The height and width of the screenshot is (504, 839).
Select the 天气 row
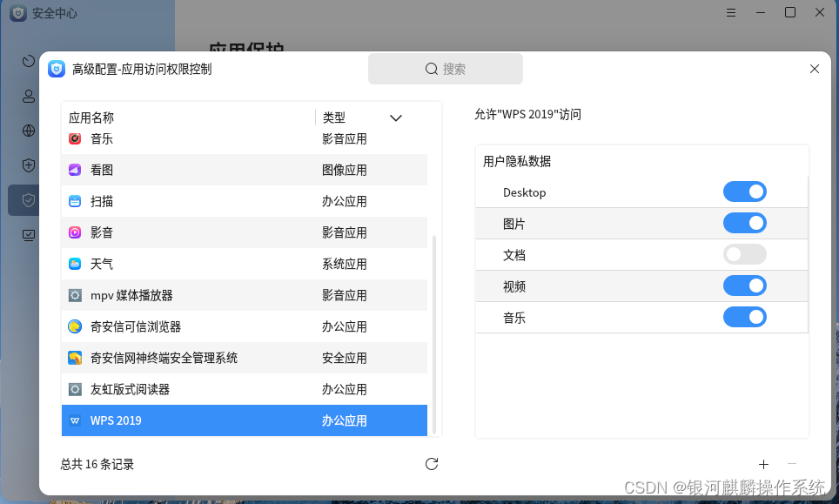coord(245,264)
